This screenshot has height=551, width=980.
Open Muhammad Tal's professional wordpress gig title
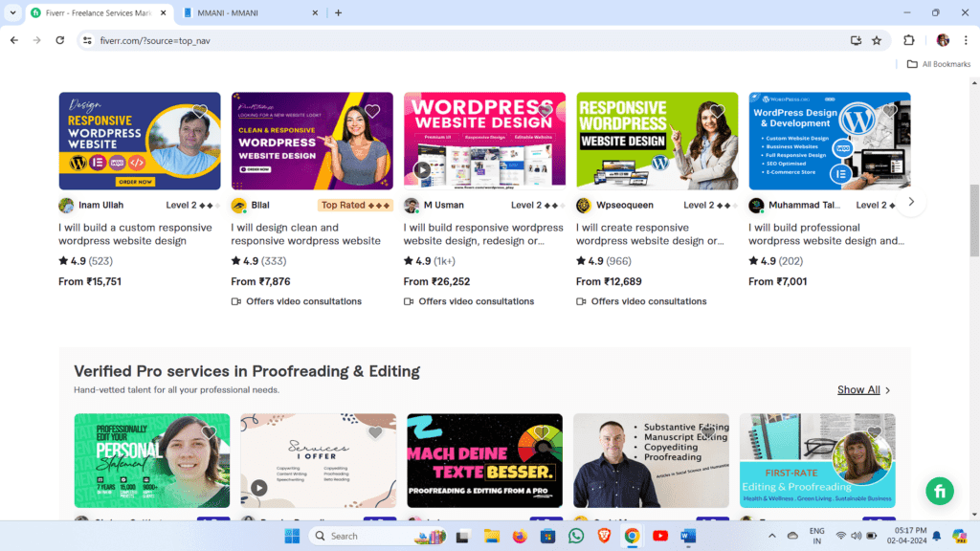pos(826,234)
